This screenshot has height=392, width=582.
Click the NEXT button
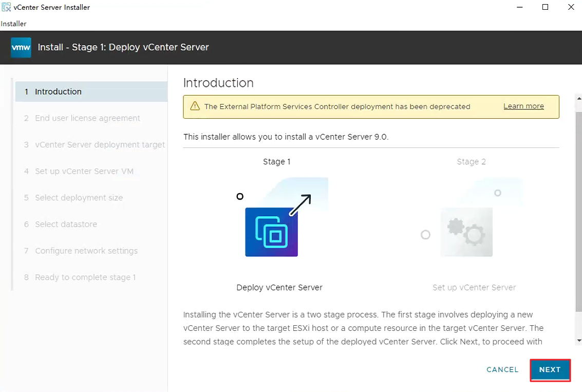point(550,370)
